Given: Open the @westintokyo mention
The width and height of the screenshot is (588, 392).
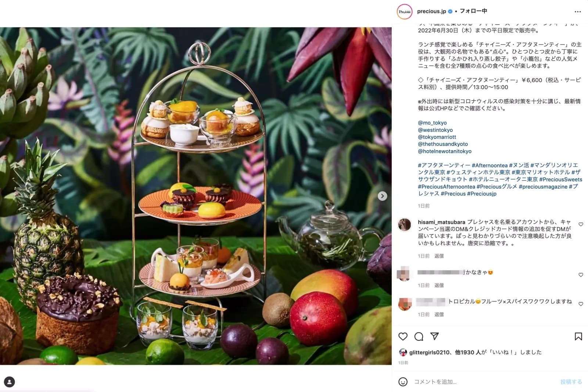Looking at the screenshot, I should click(435, 130).
